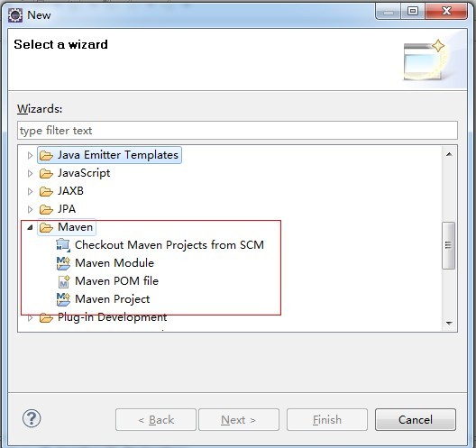Click the Maven Project wizard icon
476x448 pixels.
(x=63, y=299)
